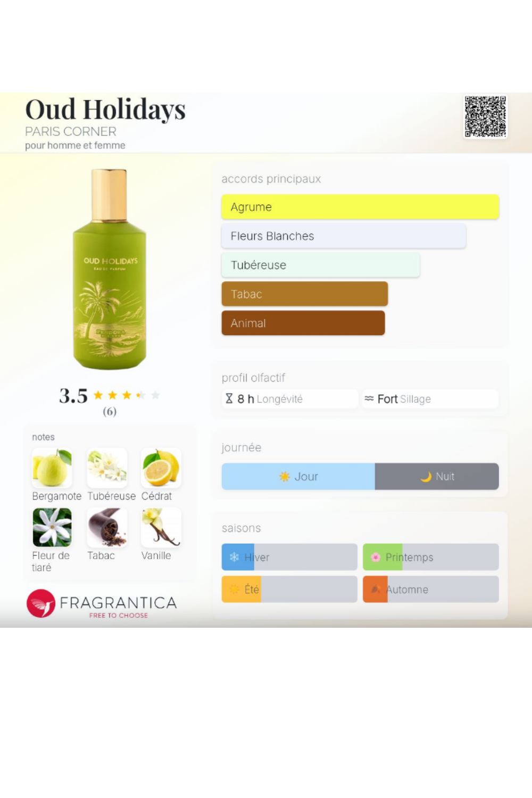
Task: Click the star rating row
Action: [x=127, y=395]
